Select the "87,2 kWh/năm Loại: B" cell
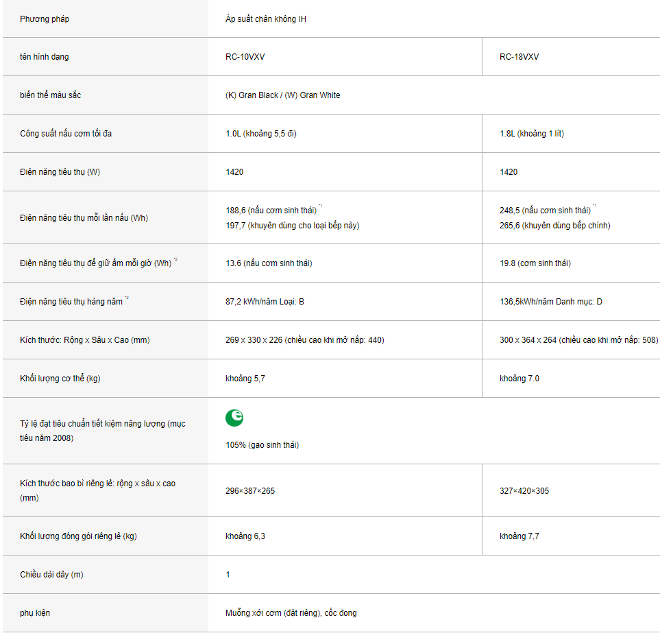The height and width of the screenshot is (644, 660). coord(265,302)
